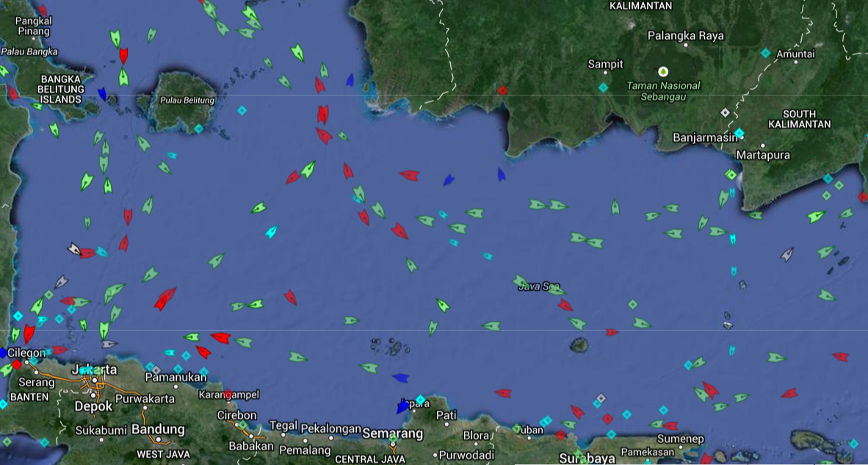Image resolution: width=868 pixels, height=465 pixels.
Task: Select the red diamond marker at Cilegon
Action: [x=16, y=364]
